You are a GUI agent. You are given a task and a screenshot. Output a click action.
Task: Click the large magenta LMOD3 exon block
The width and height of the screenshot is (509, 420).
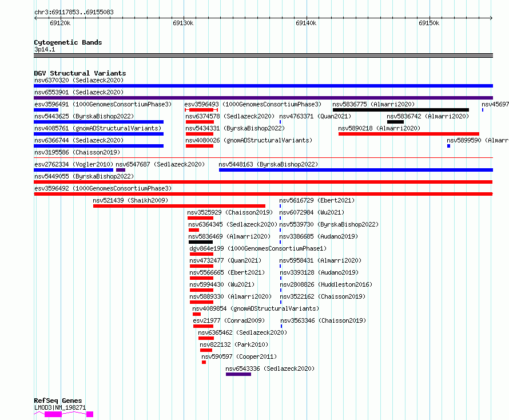click(x=53, y=414)
